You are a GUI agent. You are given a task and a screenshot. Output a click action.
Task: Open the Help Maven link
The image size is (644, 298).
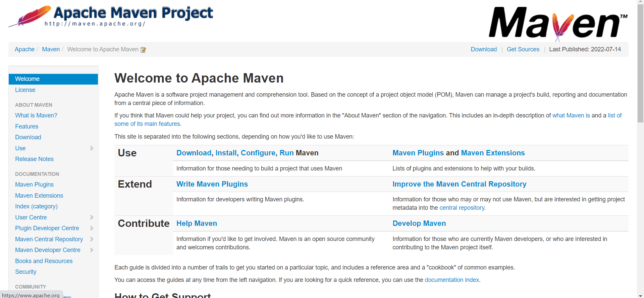click(197, 223)
